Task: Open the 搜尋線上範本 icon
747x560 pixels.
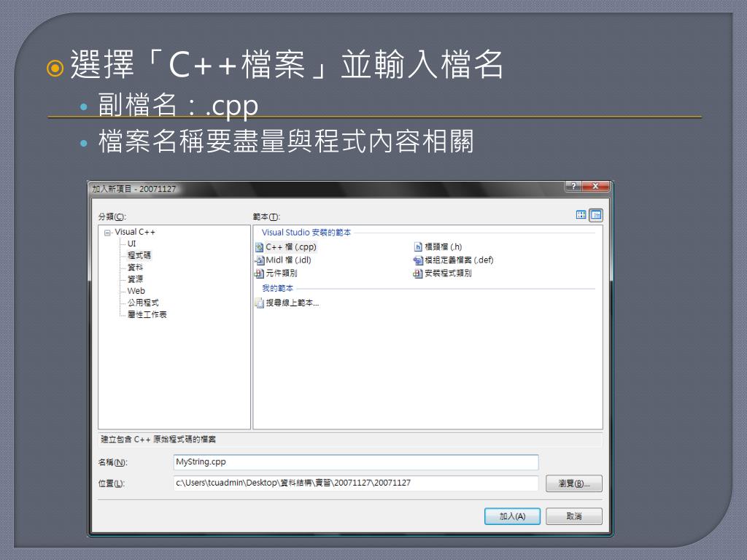Action: click(x=259, y=303)
